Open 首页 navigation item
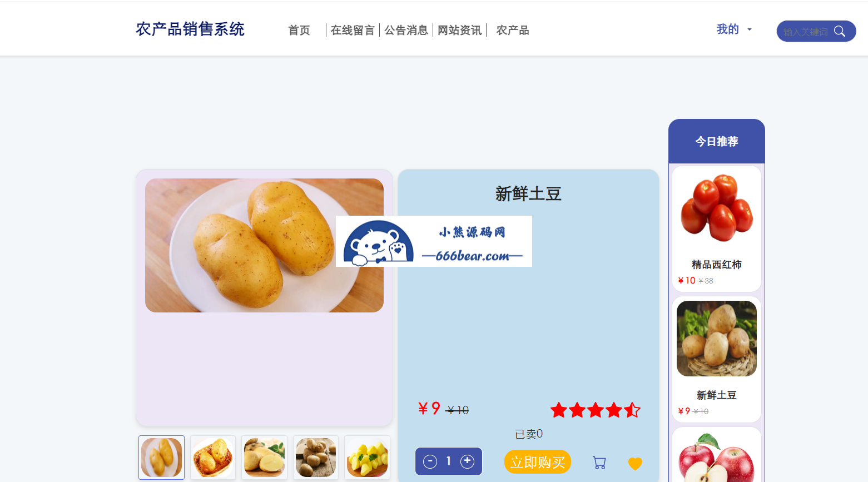 299,30
